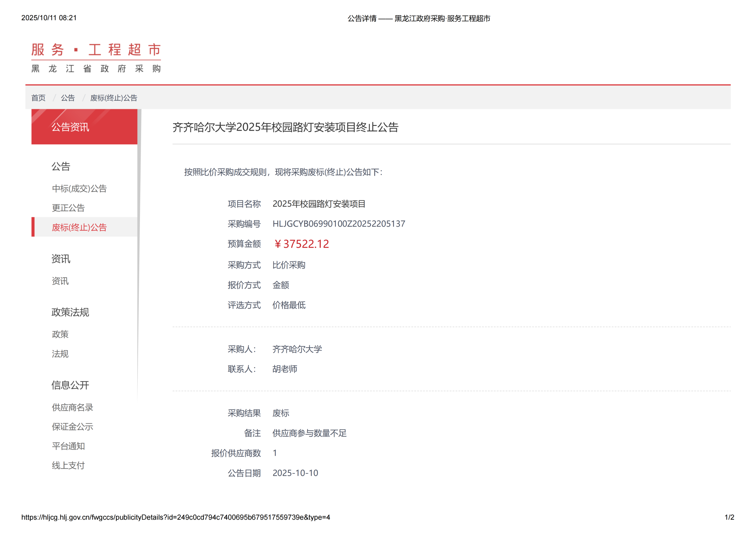The height and width of the screenshot is (534, 756).
Task: Click the 政策法规 section heading
Action: [70, 312]
